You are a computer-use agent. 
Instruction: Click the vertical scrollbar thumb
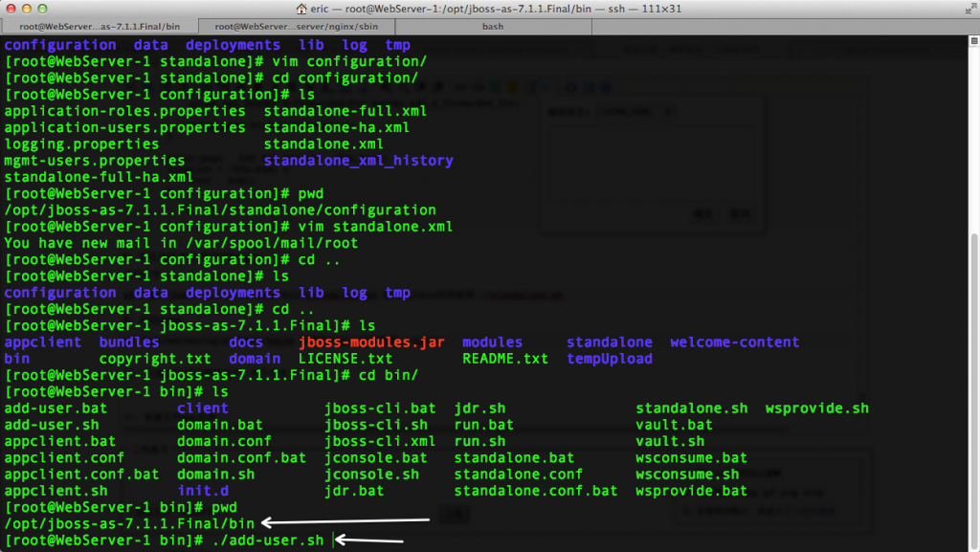click(x=973, y=387)
